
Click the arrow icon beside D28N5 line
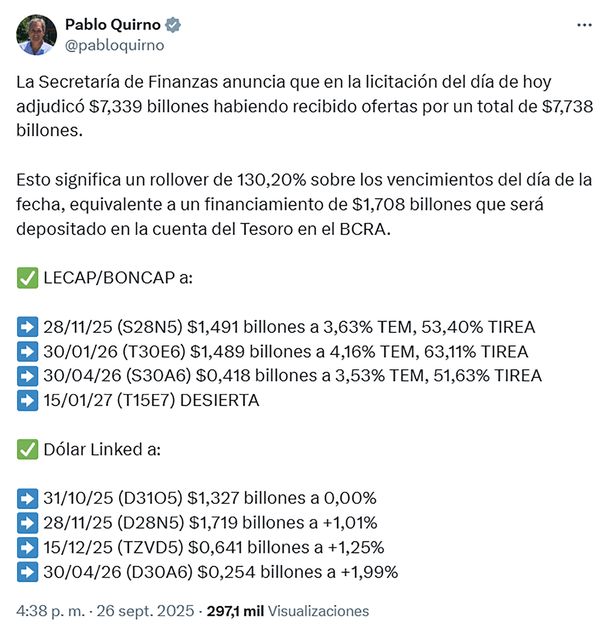tap(26, 523)
